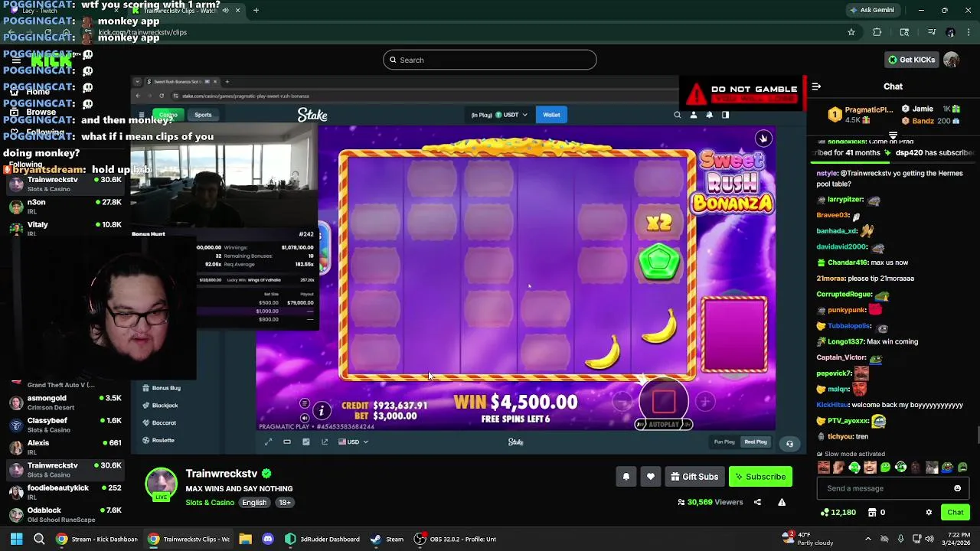Click the Kick search field
The width and height of the screenshot is (980, 551).
pos(490,60)
